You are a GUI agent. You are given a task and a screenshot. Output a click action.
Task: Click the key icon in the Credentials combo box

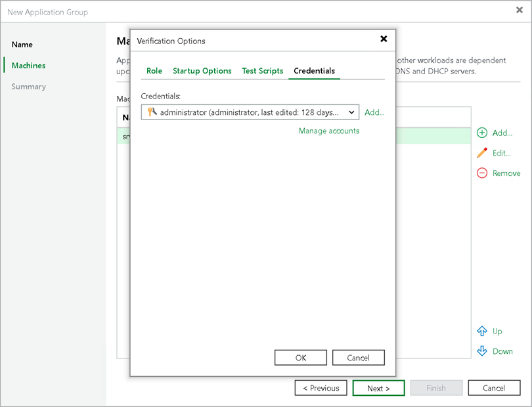[152, 112]
